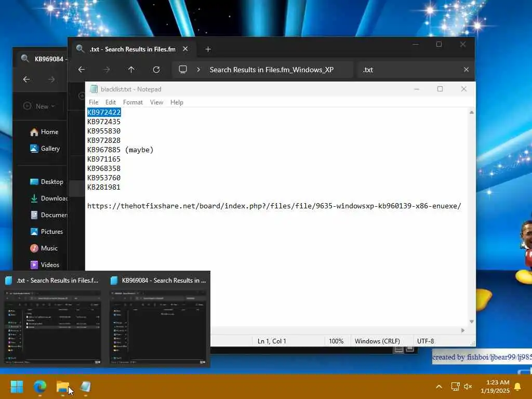532x399 pixels.
Task: Open Pictures in the Explorer sidebar
Action: [x=46, y=232]
